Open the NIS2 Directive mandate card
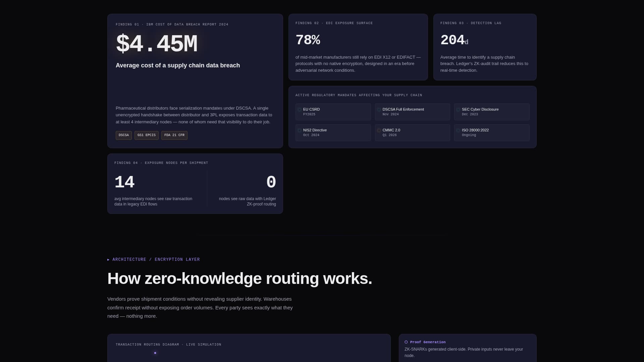Image resolution: width=644 pixels, height=362 pixels. (333, 133)
